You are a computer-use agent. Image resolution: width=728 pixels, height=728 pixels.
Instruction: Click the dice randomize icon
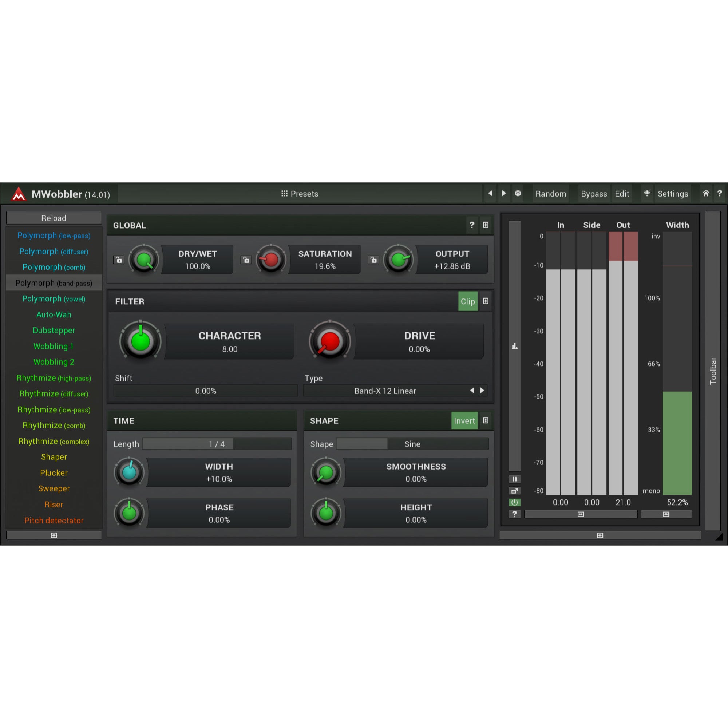518,193
